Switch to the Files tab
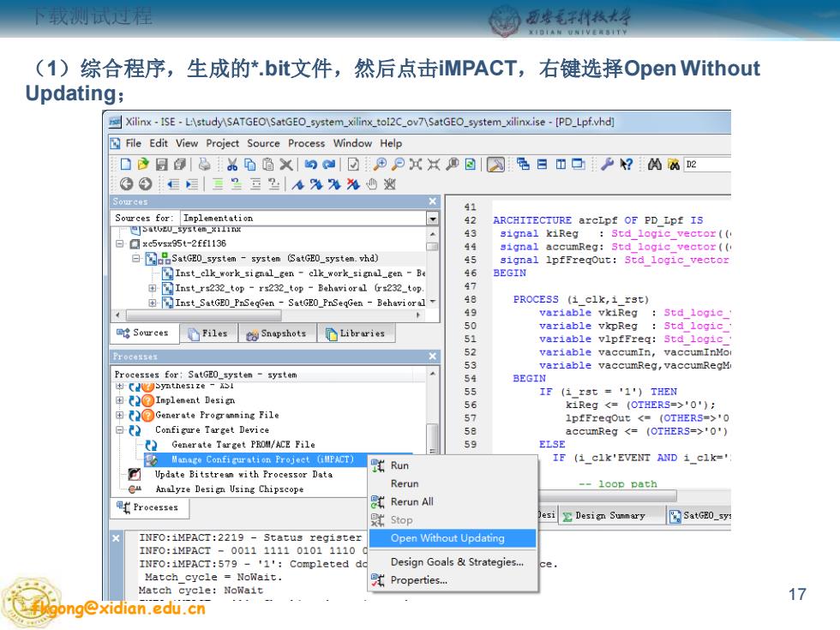The image size is (840, 630). pos(207,333)
